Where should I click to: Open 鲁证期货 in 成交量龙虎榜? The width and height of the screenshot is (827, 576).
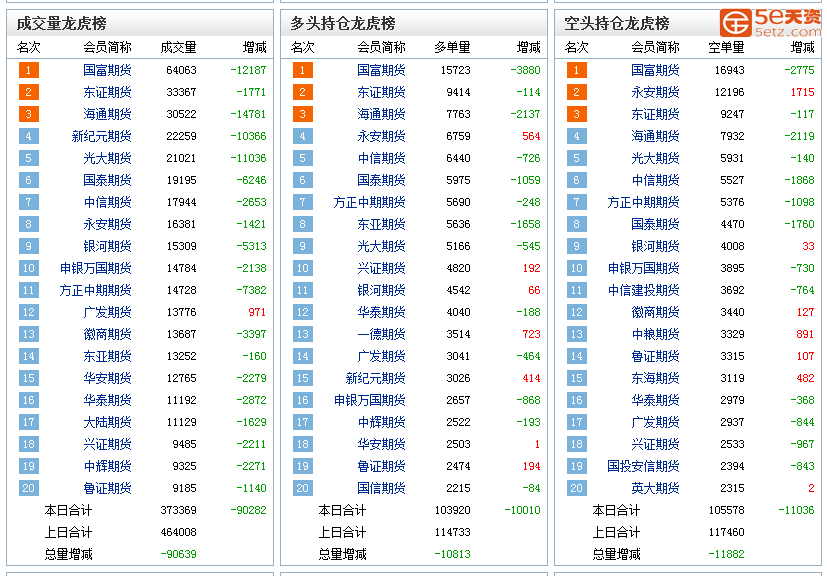pos(107,488)
